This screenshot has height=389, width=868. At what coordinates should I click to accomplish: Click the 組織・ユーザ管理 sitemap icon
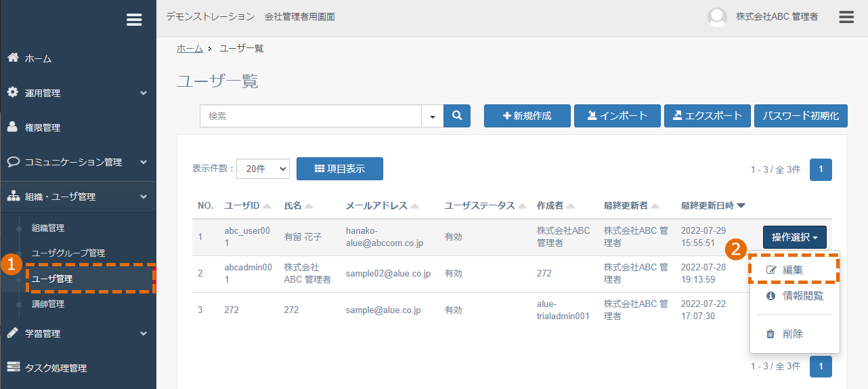[x=13, y=196]
